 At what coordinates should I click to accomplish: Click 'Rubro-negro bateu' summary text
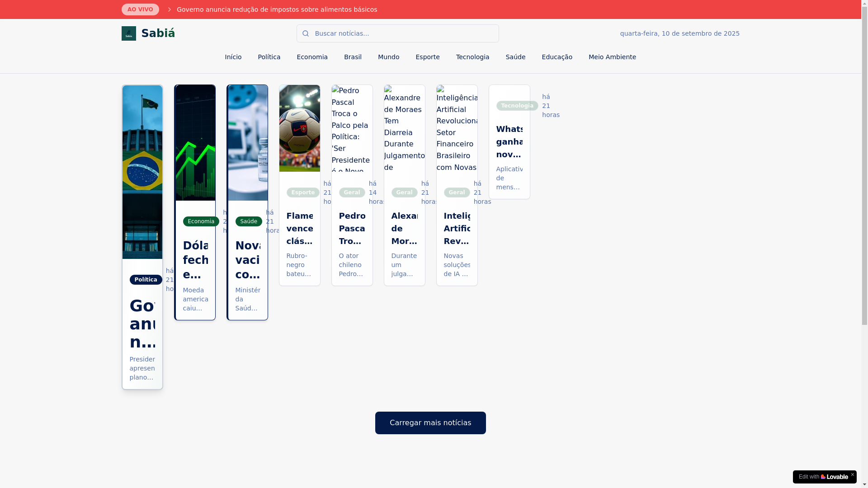click(x=299, y=265)
